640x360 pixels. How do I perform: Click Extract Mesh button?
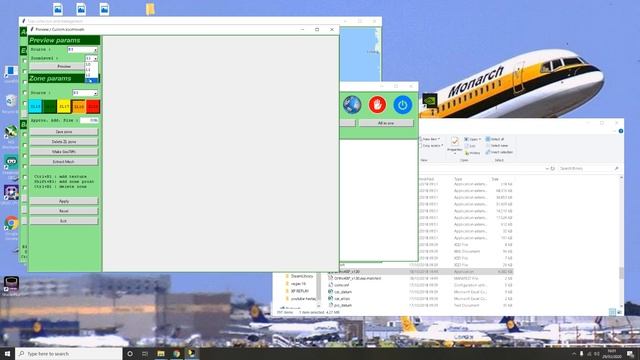coord(64,162)
